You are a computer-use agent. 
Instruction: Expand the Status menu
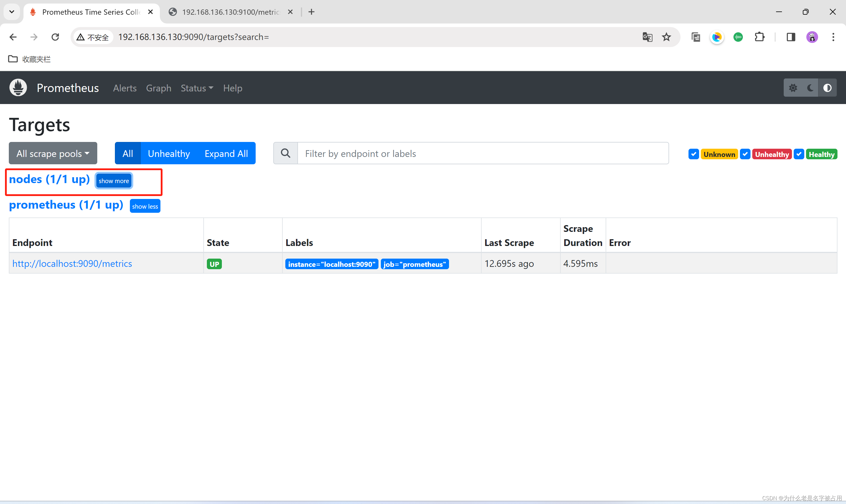click(x=197, y=88)
